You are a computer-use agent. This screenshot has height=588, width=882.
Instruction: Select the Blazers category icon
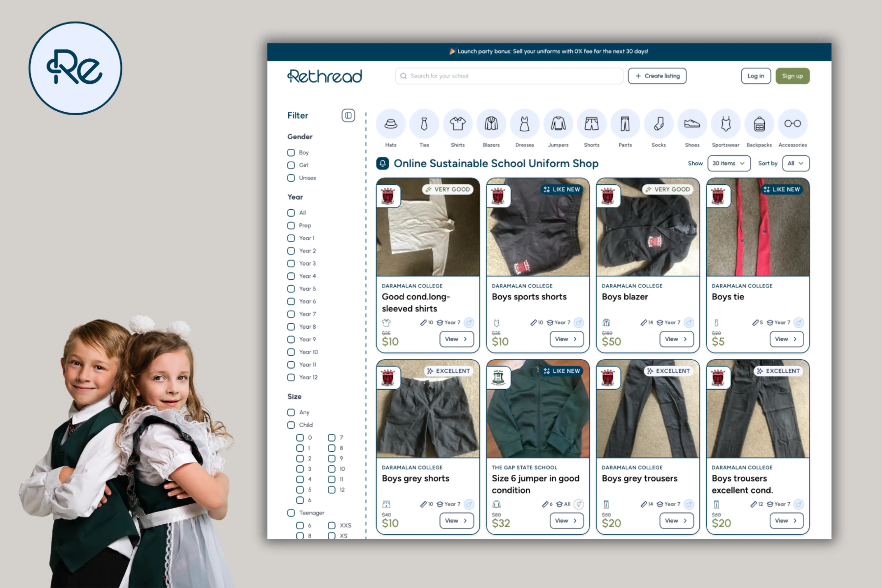(491, 124)
